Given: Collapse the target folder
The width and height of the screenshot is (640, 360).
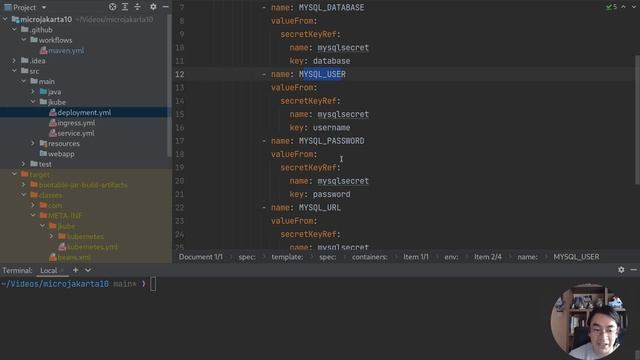Looking at the screenshot, I should (15, 174).
